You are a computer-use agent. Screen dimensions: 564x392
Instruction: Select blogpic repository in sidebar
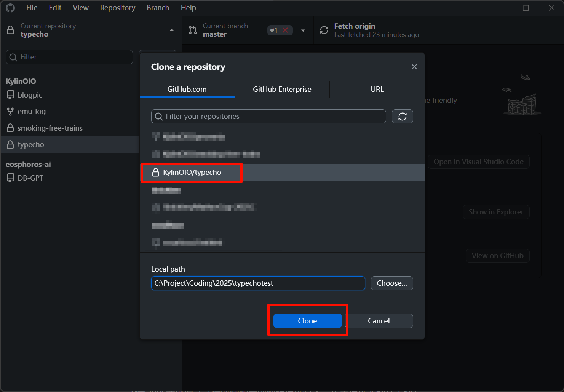[x=70, y=95]
